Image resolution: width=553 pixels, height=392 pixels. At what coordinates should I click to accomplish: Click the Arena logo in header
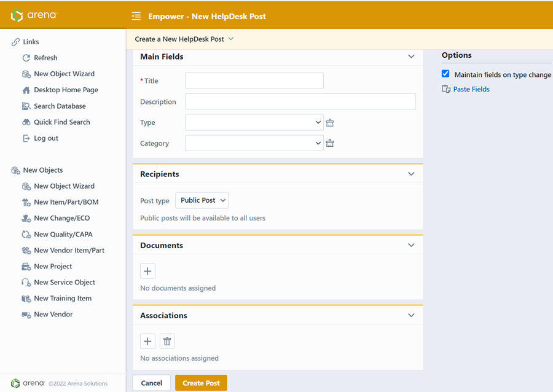[34, 15]
